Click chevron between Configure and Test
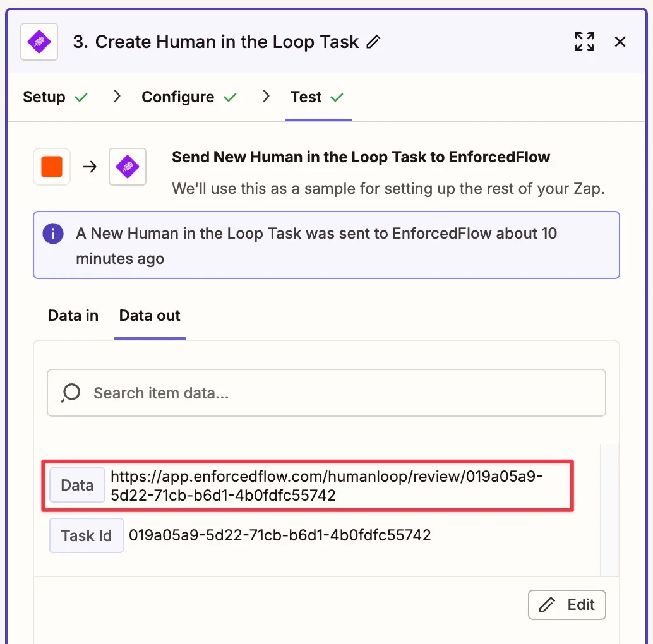This screenshot has height=644, width=653. 266,97
